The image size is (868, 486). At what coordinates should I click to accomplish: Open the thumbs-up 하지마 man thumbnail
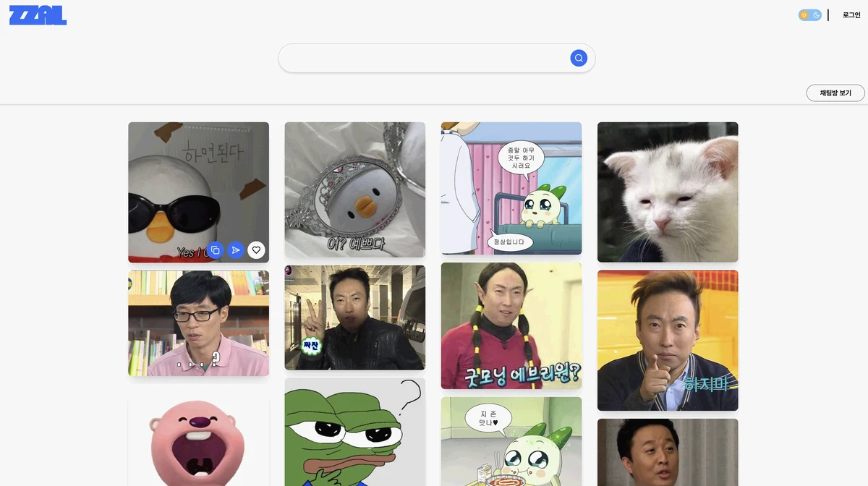click(x=668, y=341)
